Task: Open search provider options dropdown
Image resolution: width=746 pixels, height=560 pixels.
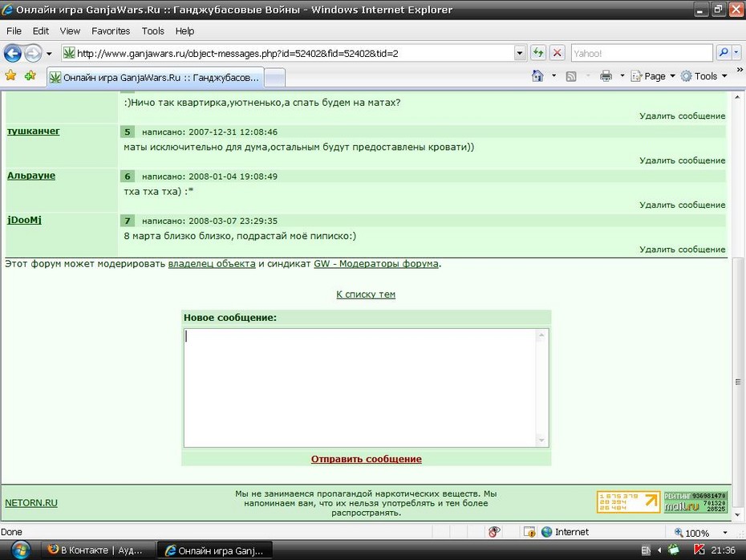Action: pos(736,53)
